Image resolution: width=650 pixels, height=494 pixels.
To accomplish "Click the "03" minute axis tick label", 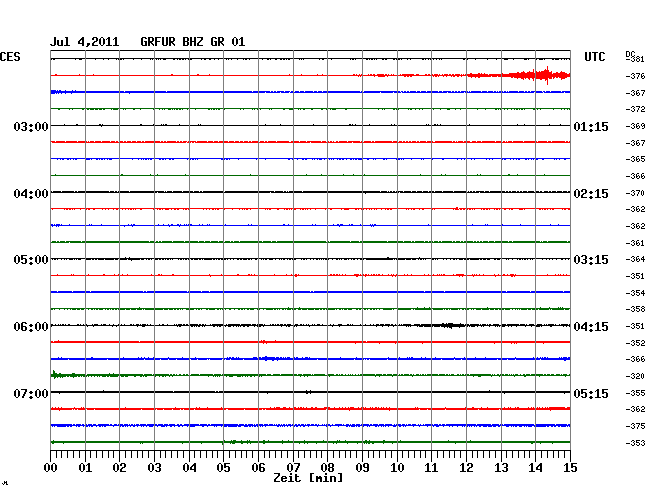I will [x=154, y=467].
